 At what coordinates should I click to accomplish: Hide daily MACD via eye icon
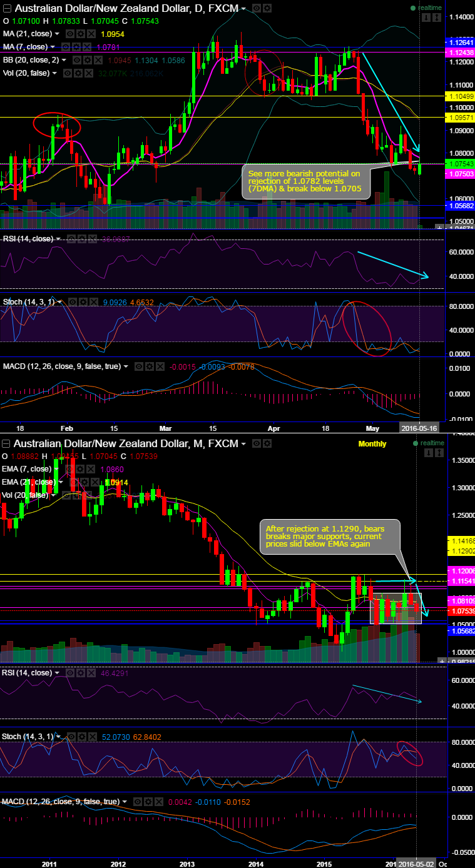tap(139, 366)
